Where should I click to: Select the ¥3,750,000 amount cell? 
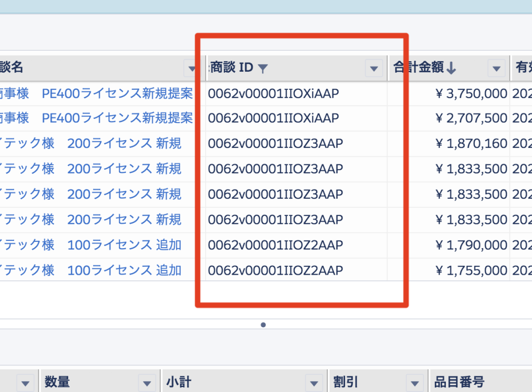[471, 93]
